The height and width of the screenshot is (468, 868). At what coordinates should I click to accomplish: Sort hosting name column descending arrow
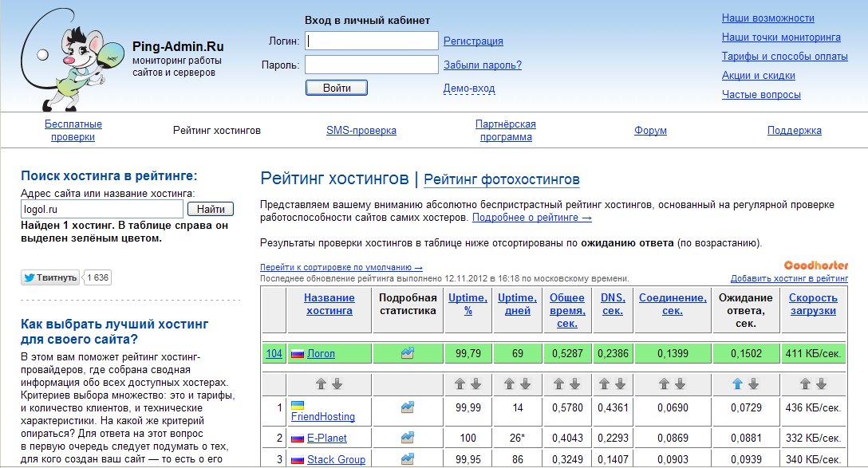coord(337,383)
